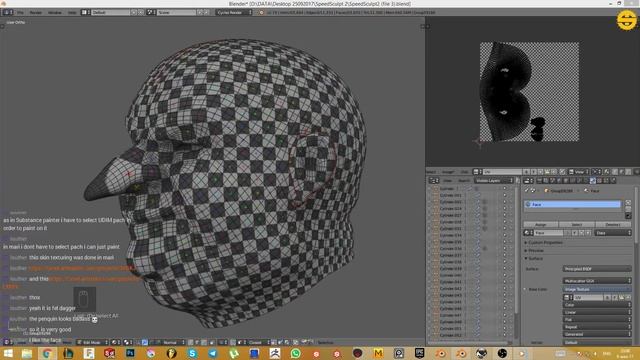Viewport: 640px width, 360px height.
Task: Click the remove material slot icon
Action: tap(628, 209)
